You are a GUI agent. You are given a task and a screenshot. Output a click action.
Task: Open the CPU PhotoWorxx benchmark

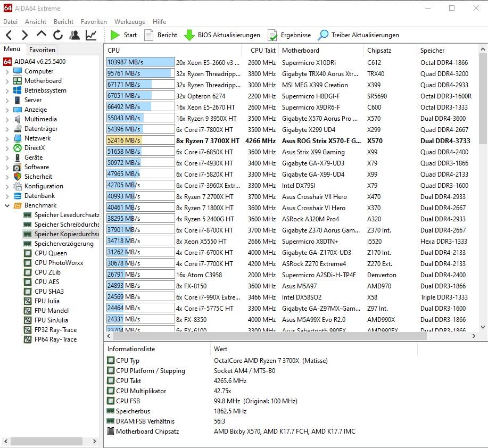tap(54, 263)
